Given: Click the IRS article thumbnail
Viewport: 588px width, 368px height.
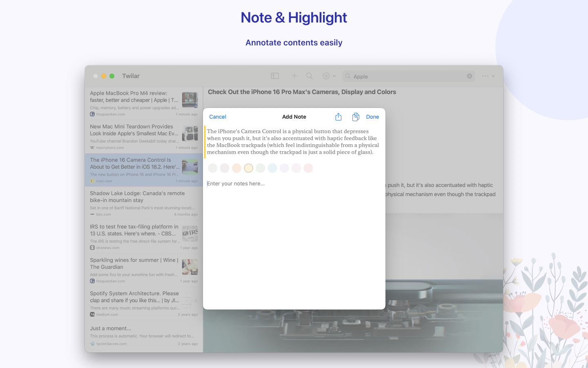Looking at the screenshot, I should [190, 233].
